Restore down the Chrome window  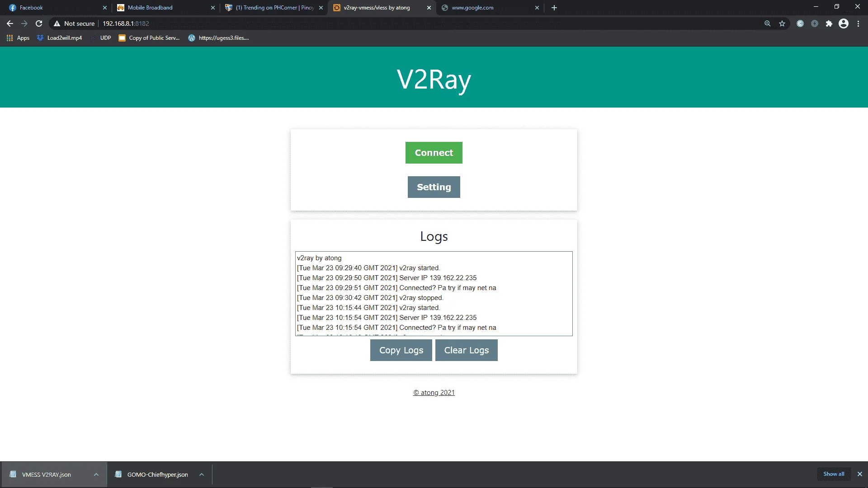point(837,7)
